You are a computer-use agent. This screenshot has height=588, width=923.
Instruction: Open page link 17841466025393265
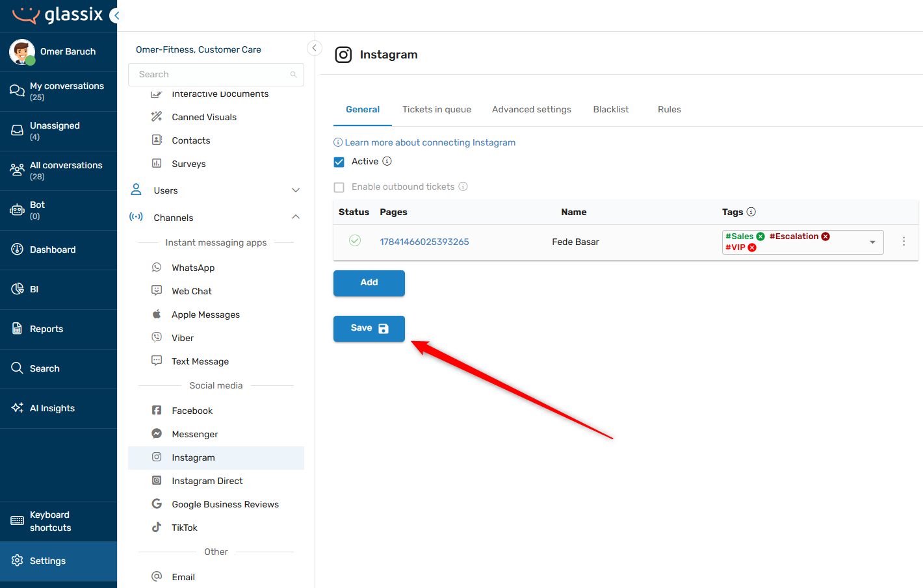[x=424, y=242]
